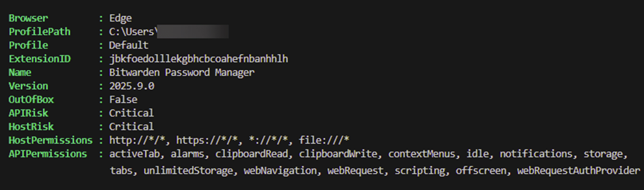Click the OutOfBox value False
This screenshot has width=644, height=190.
click(x=123, y=100)
